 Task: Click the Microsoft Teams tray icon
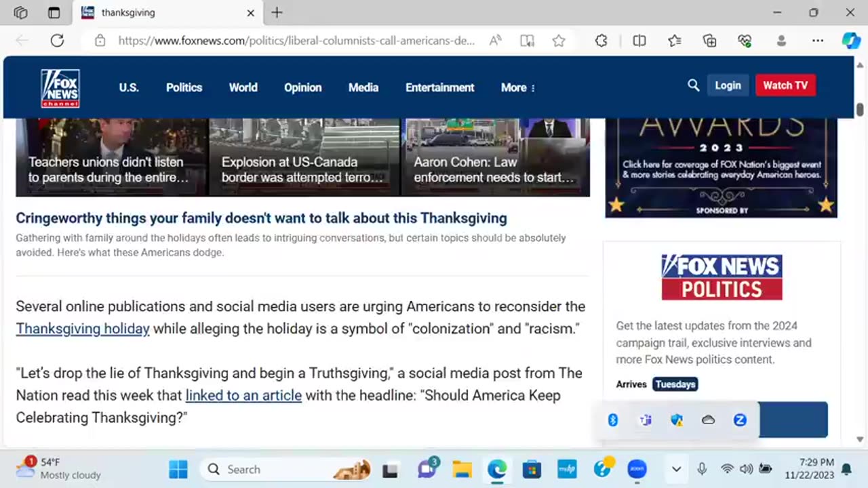pos(645,420)
